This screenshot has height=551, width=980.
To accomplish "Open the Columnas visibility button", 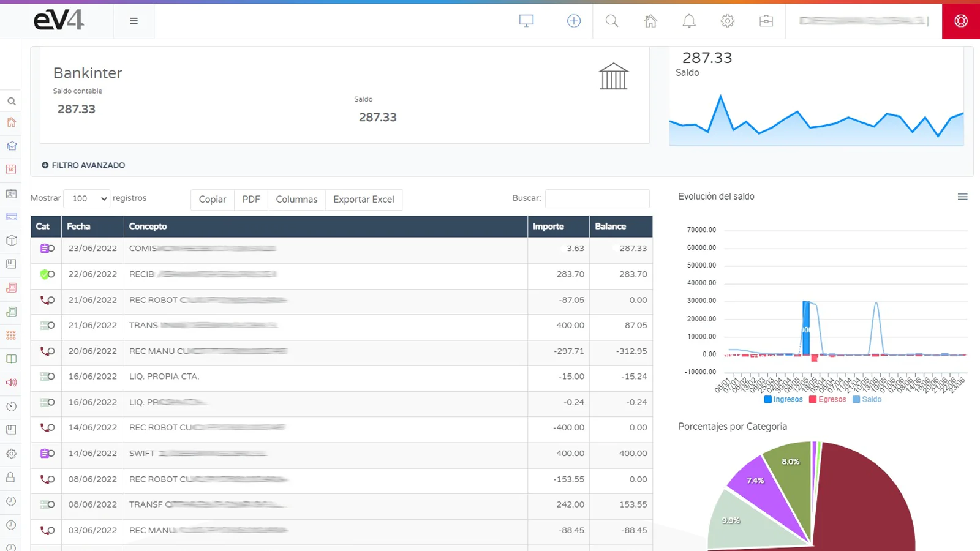I will (296, 200).
